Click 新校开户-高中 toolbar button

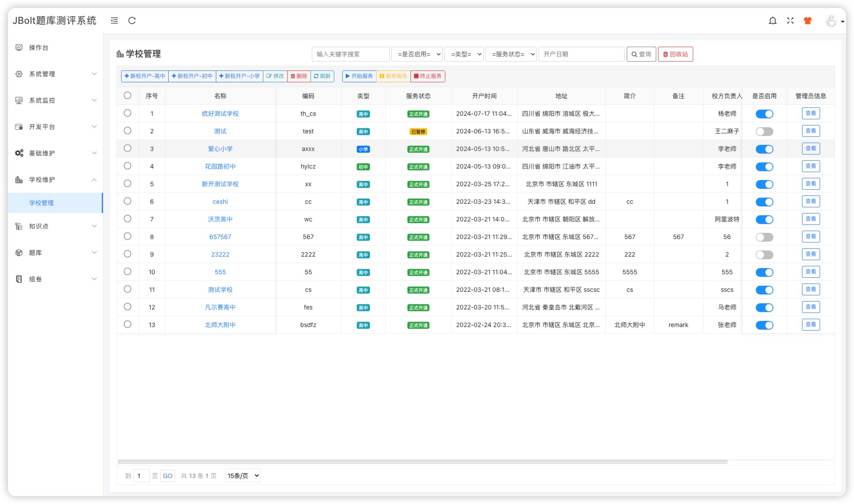145,76
